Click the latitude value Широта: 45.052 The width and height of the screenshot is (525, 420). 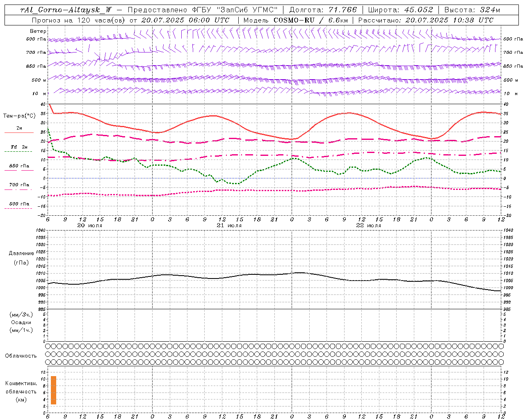tap(400, 10)
